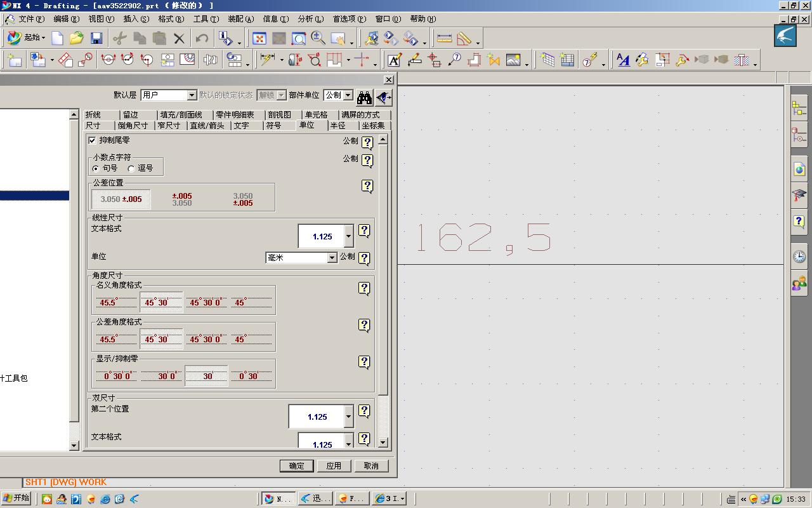Open the 默认层 dropdown showing 用户
This screenshot has width=812, height=508.
pyautogui.click(x=192, y=95)
